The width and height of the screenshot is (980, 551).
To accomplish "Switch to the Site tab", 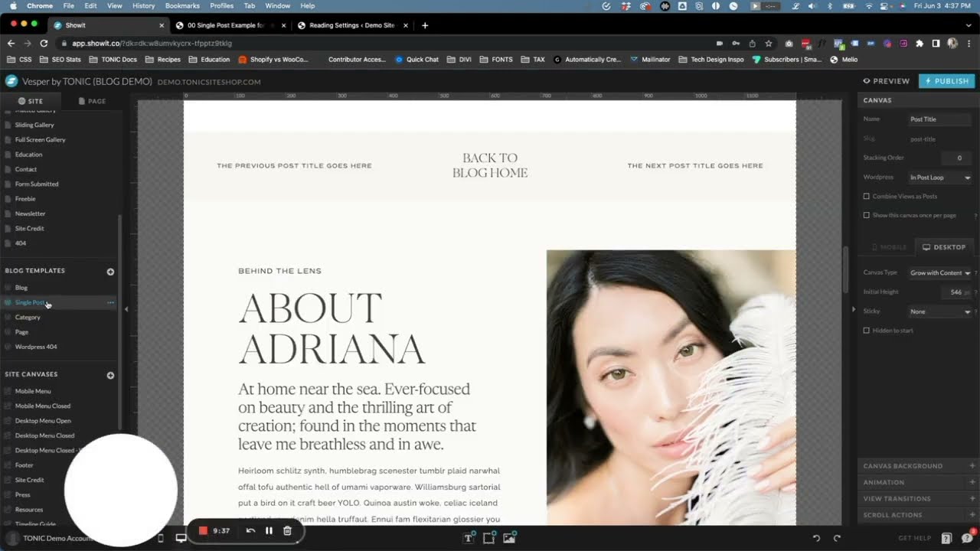I will point(31,101).
